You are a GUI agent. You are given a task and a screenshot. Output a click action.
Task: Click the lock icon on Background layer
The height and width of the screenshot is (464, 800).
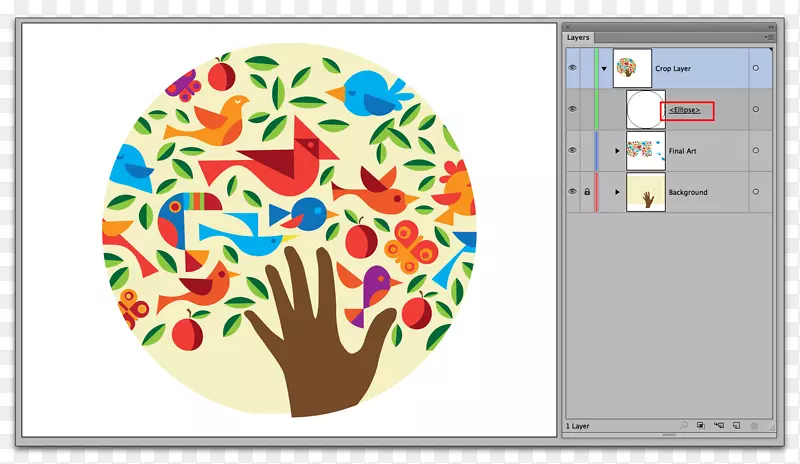(587, 192)
